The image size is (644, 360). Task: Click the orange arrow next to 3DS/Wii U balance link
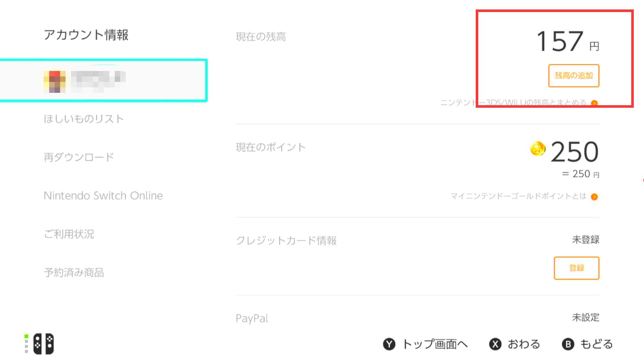coord(594,103)
